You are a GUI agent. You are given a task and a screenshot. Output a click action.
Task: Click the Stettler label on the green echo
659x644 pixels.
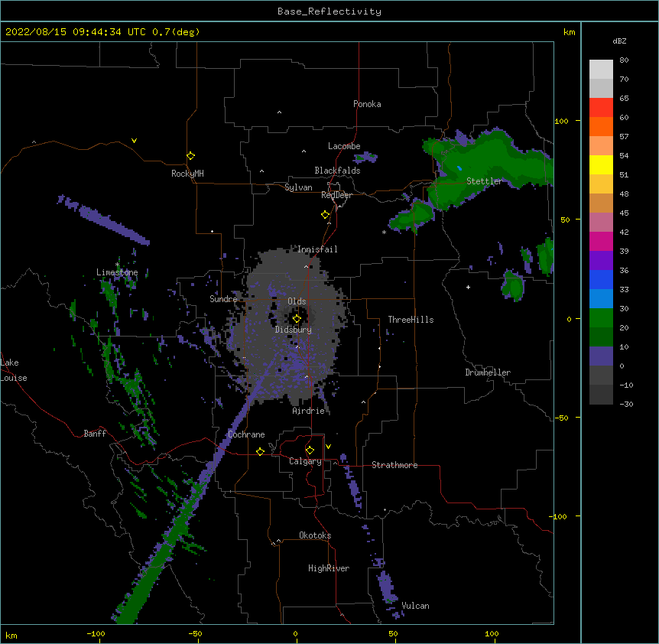(484, 181)
